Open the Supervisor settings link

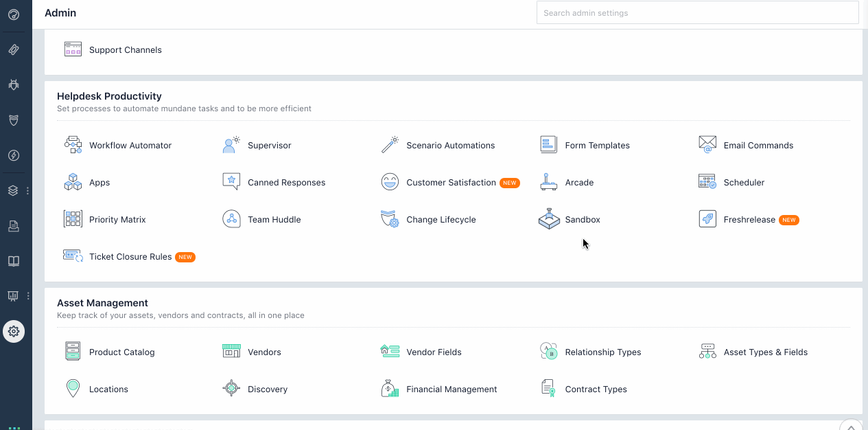[270, 145]
